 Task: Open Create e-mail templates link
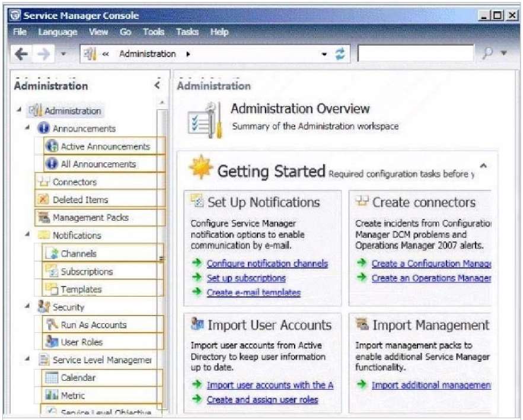coord(254,292)
